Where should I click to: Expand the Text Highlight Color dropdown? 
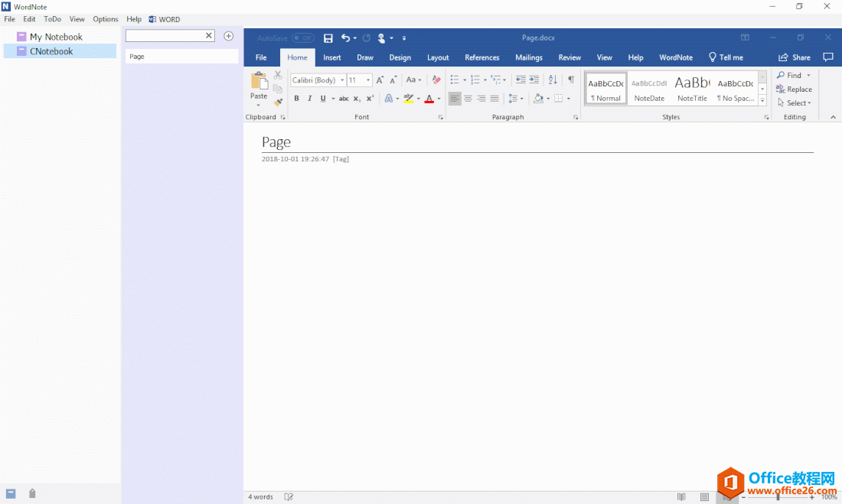(x=417, y=99)
